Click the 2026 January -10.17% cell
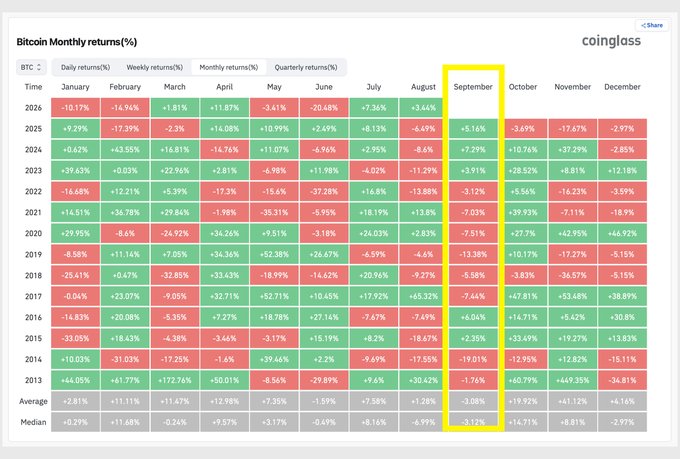Image resolution: width=680 pixels, height=459 pixels. click(75, 108)
